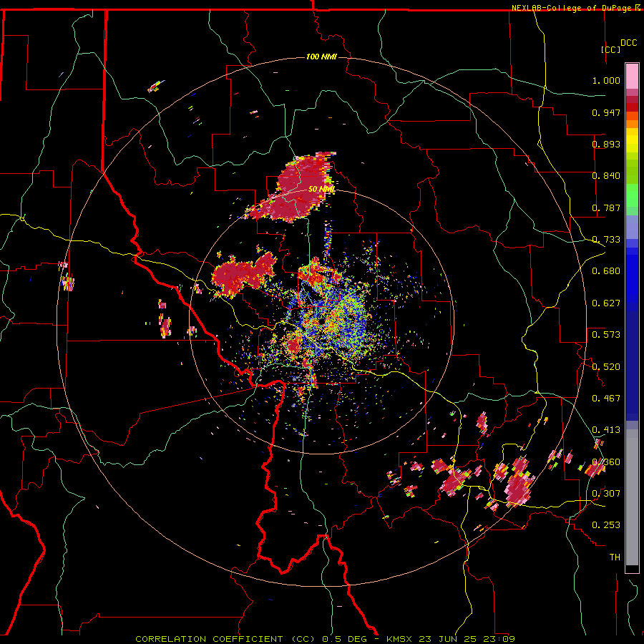Click the 100 NMI range ring label
Image resolution: width=644 pixels, height=644 pixels.
pos(321,57)
